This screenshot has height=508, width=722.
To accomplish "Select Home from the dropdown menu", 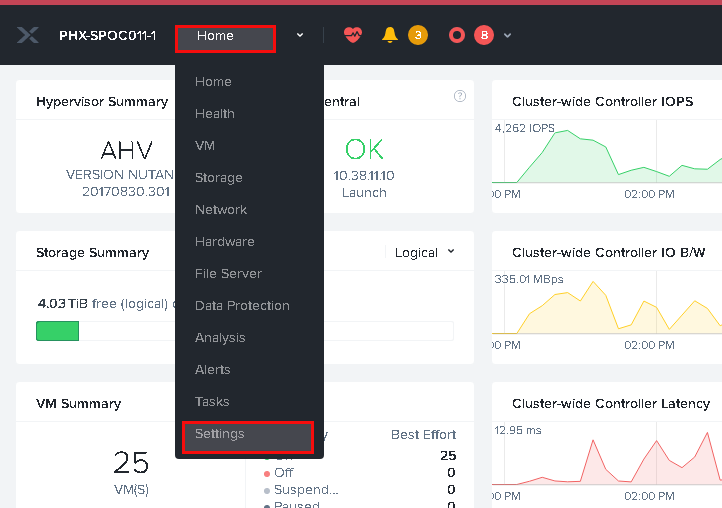I will (213, 82).
